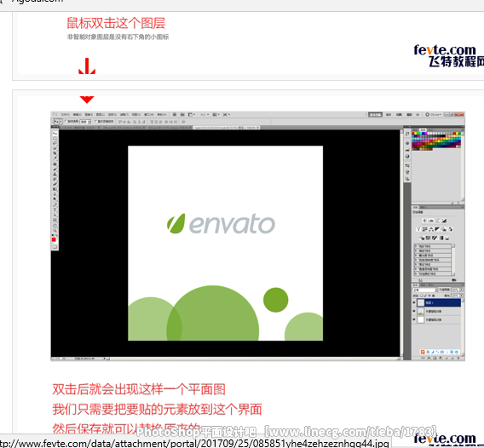The image size is (484, 448).
Task: Select the Gradient tool
Action: tap(55, 189)
